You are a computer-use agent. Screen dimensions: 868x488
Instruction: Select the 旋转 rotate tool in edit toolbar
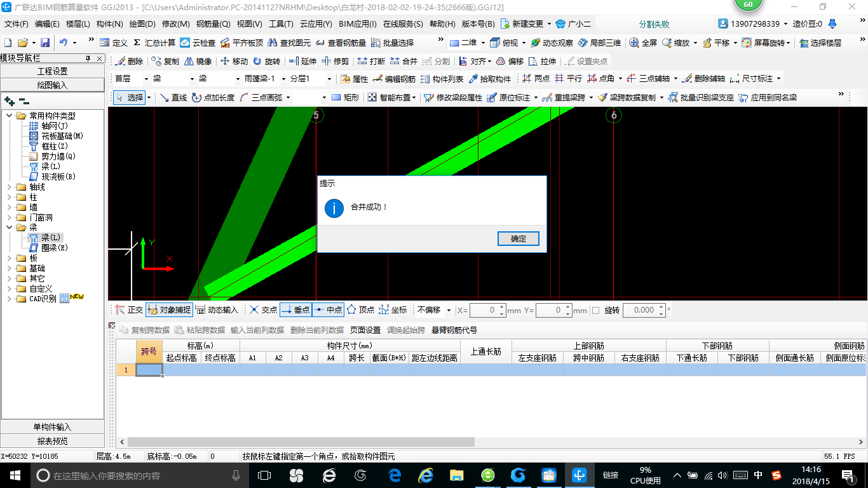[266, 62]
